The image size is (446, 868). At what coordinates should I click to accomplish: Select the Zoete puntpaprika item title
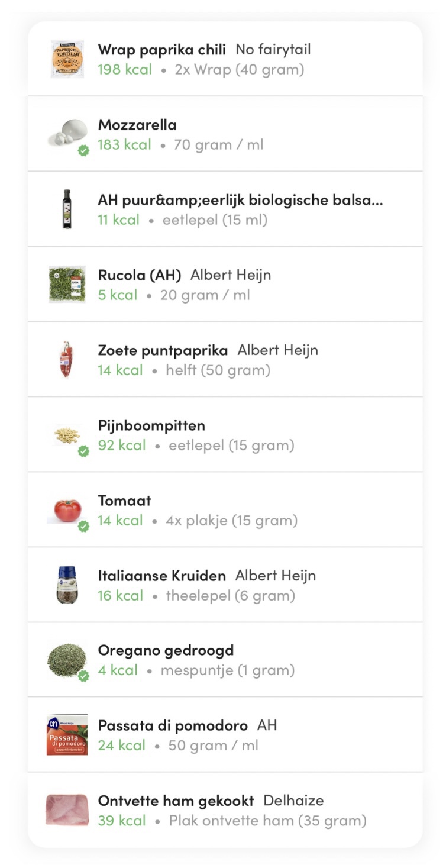tap(163, 350)
